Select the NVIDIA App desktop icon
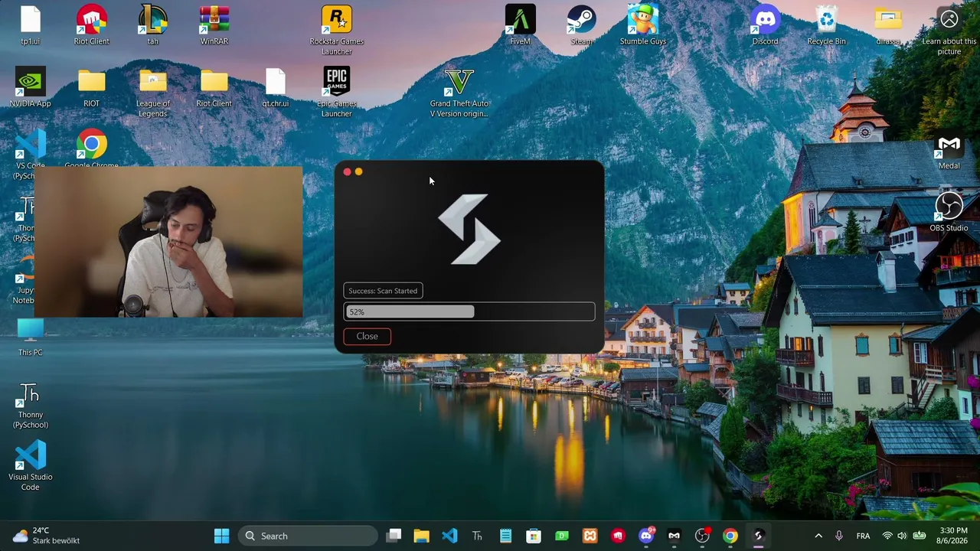Screen dimensions: 980x551 click(x=31, y=87)
